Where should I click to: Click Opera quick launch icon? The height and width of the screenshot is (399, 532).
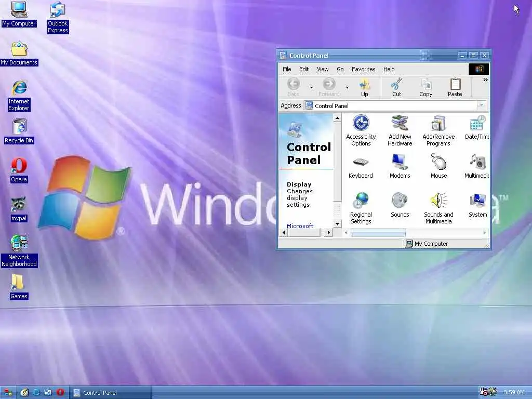60,393
